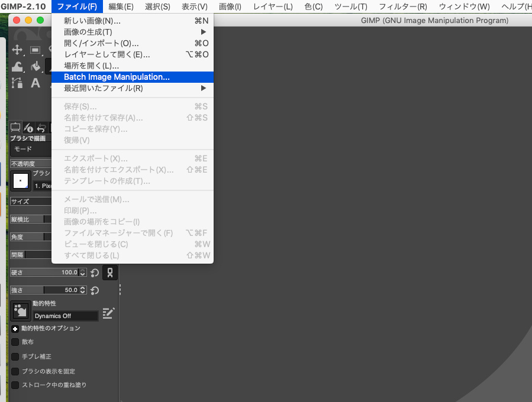Open the 表示(V) menu

click(x=195, y=7)
